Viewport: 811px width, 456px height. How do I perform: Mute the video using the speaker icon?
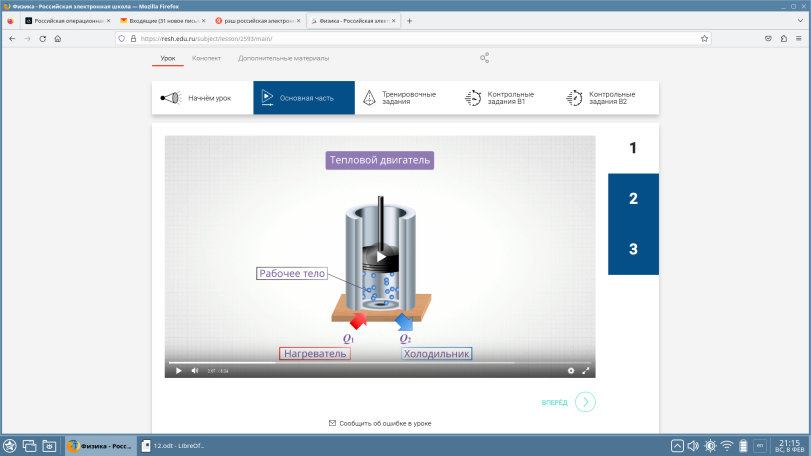(195, 370)
